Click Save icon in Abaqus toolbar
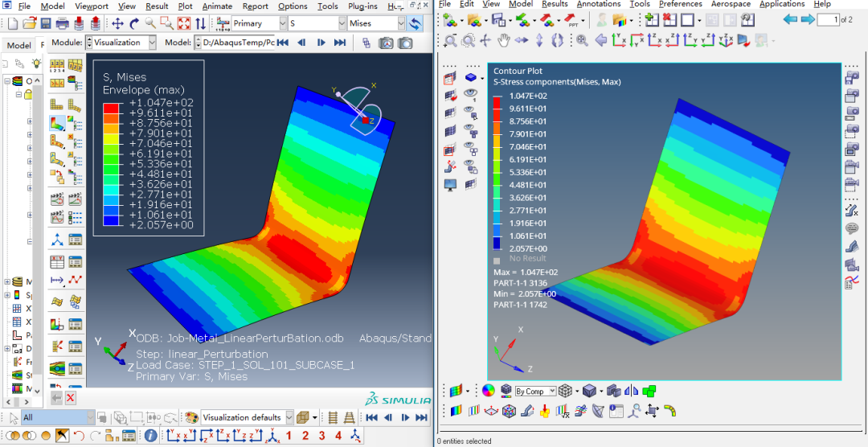 point(45,24)
